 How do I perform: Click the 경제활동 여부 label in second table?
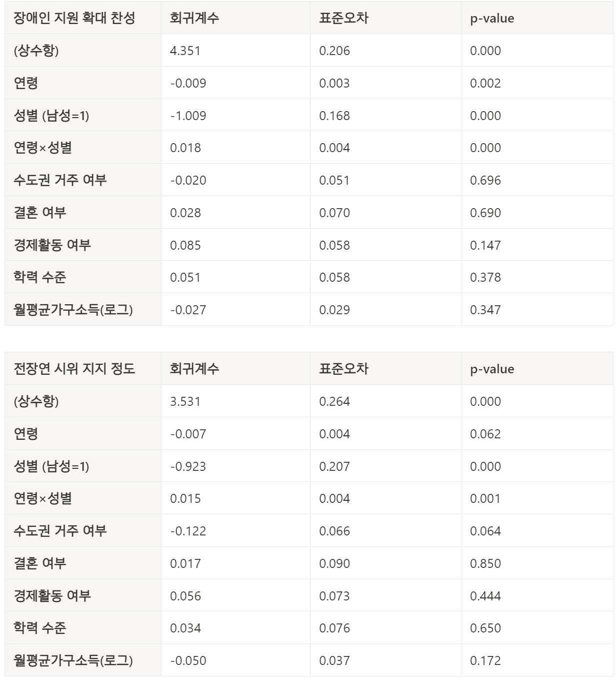pos(83,596)
